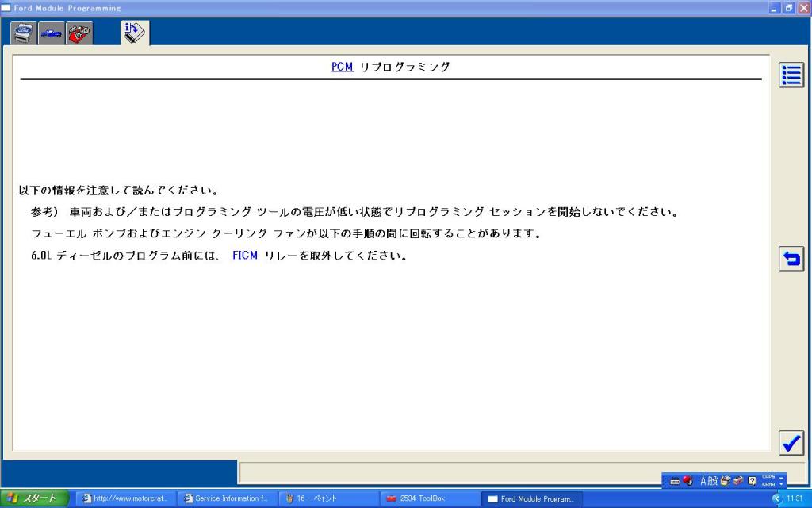This screenshot has width=812, height=508.
Task: Toggle CAPS in the language bar
Action: click(x=768, y=477)
